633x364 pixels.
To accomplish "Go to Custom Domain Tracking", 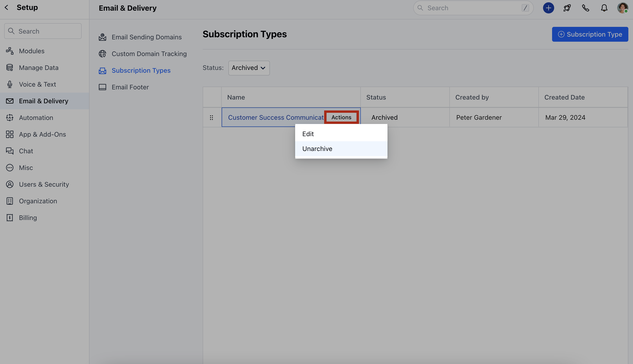I will 149,54.
